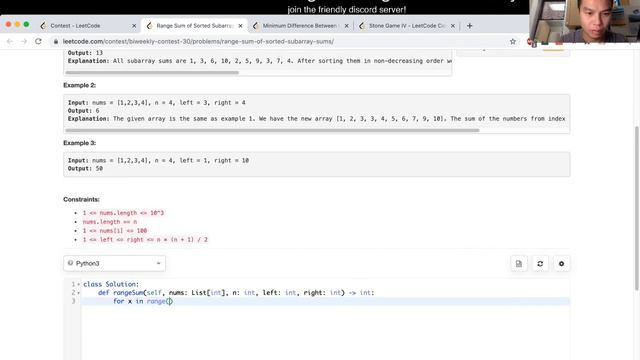The height and width of the screenshot is (360, 640).
Task: Open the Python3 language dropdown
Action: pyautogui.click(x=114, y=263)
